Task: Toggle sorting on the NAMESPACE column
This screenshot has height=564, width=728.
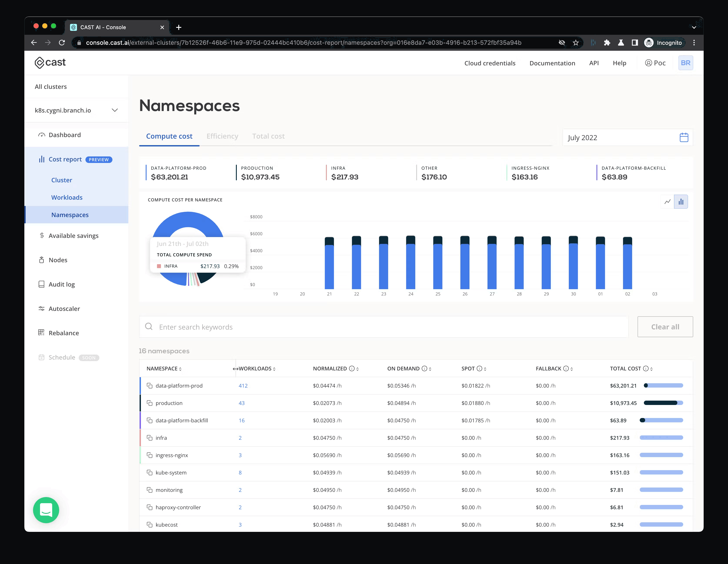Action: point(180,369)
